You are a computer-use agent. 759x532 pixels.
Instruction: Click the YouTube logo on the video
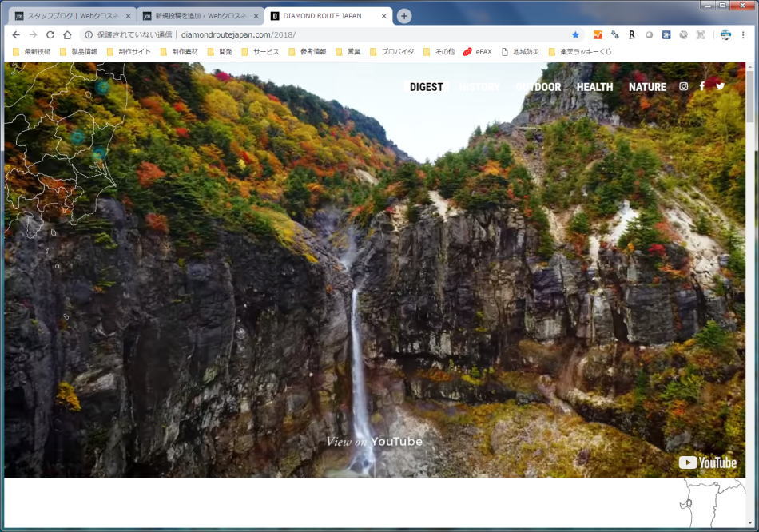709,462
